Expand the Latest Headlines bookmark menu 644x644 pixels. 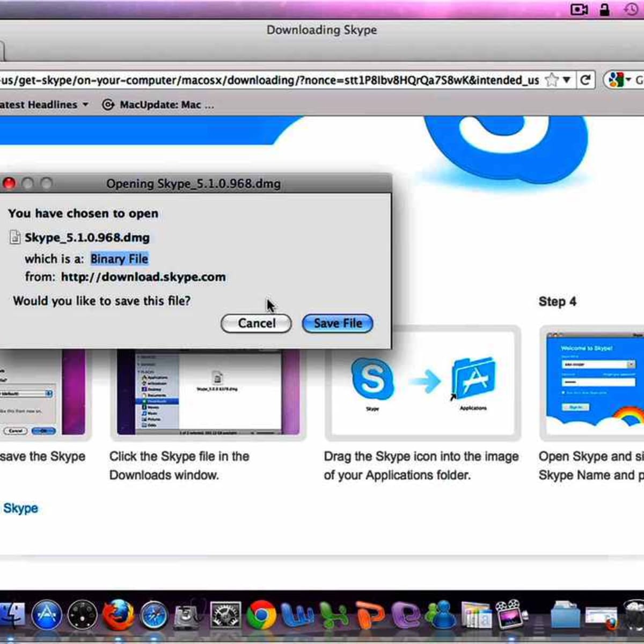coord(44,105)
